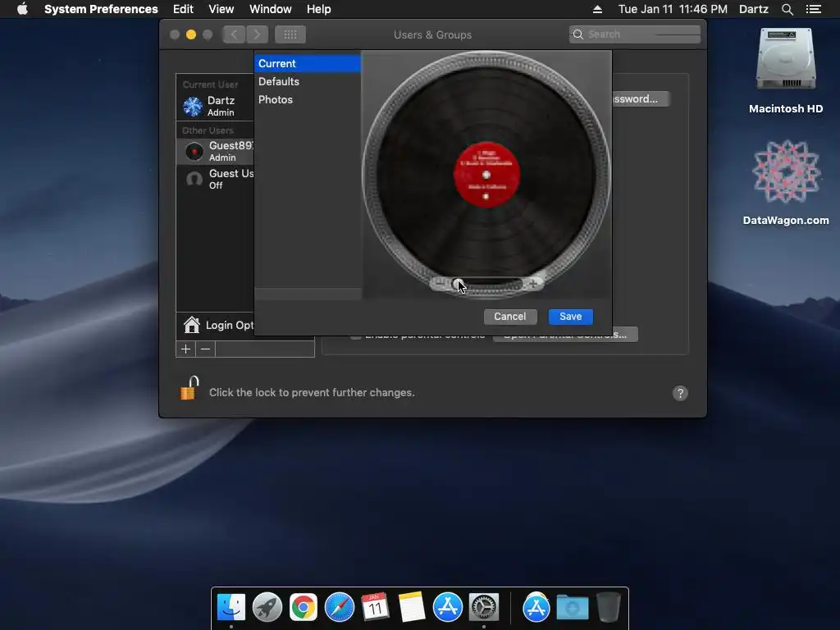Select Photos picture source
Viewport: 840px width, 630px height.
pos(308,99)
